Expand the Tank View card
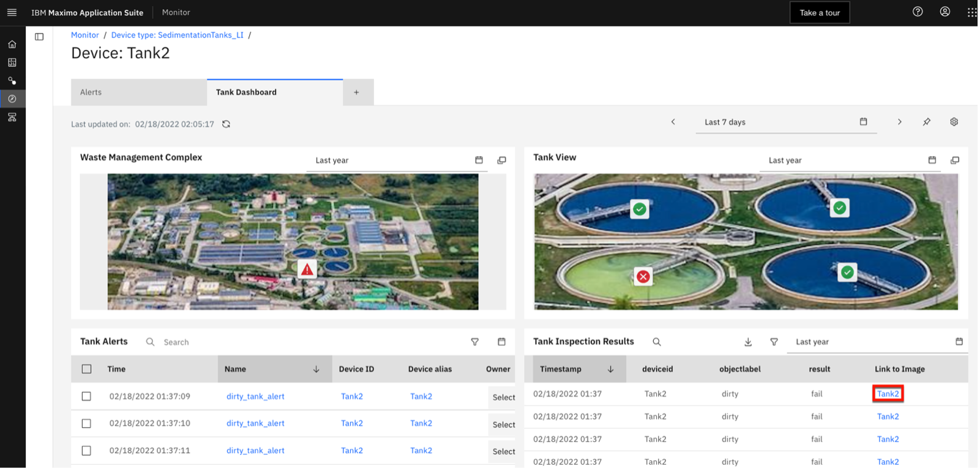Image resolution: width=980 pixels, height=469 pixels. click(955, 160)
